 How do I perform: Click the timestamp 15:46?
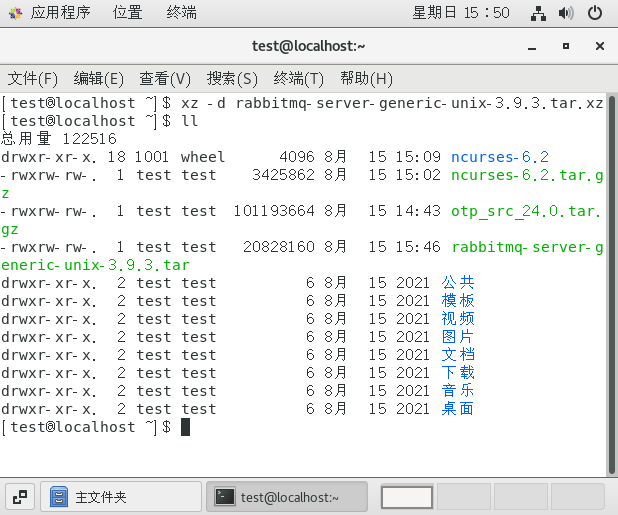(x=418, y=247)
